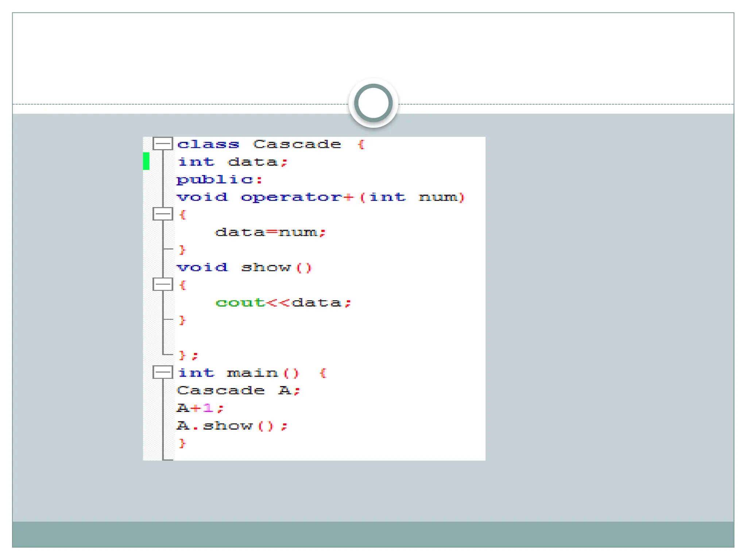Click the 'Cascade A;' object declaration
Image resolution: width=747 pixels, height=560 pixels.
click(x=239, y=390)
